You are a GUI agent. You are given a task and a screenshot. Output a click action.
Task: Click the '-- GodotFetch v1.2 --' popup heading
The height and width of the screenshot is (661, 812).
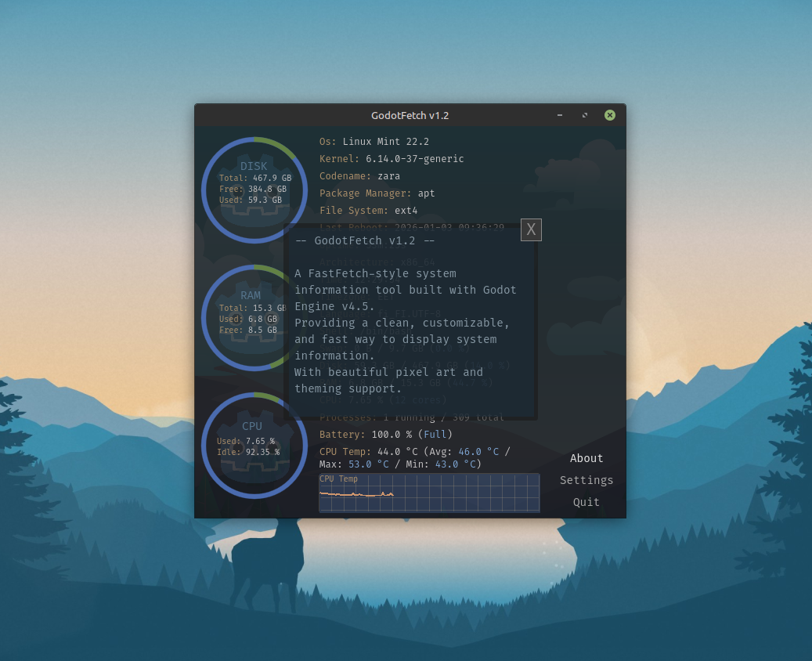tap(365, 241)
